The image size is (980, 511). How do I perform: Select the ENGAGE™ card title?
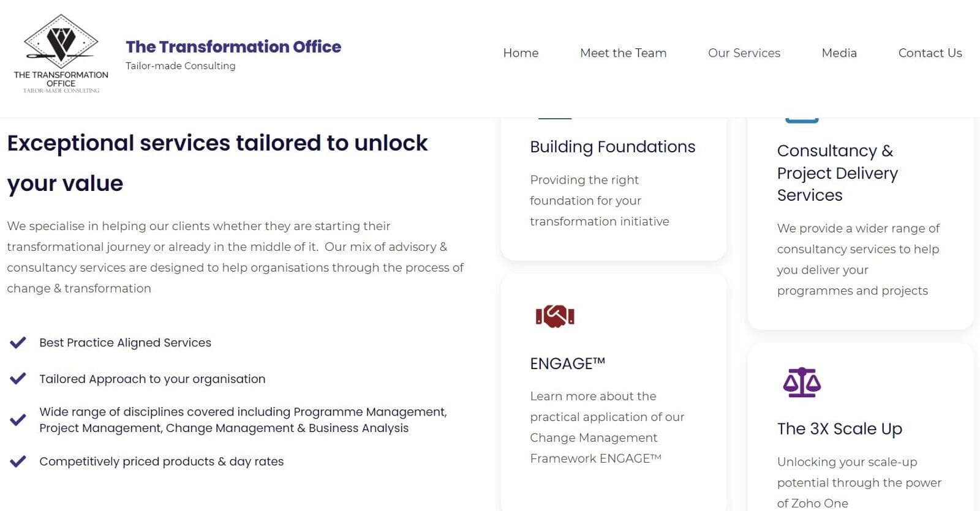[x=567, y=364]
